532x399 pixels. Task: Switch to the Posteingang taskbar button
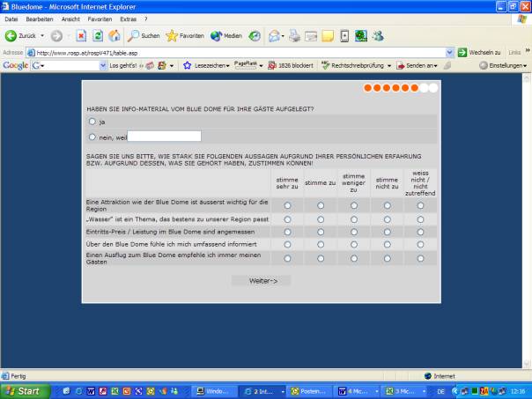click(x=309, y=391)
